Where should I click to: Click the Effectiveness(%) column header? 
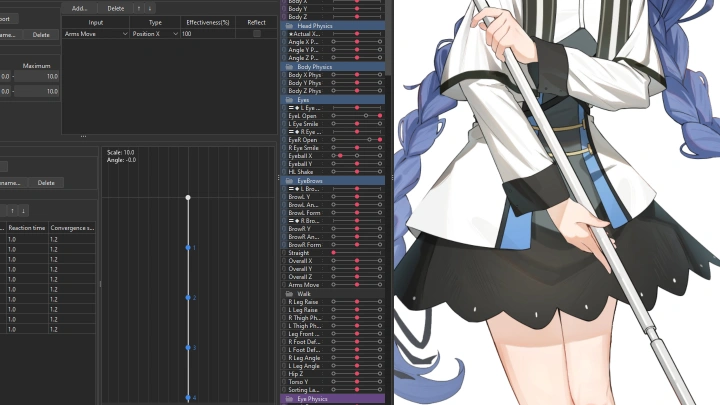click(208, 22)
